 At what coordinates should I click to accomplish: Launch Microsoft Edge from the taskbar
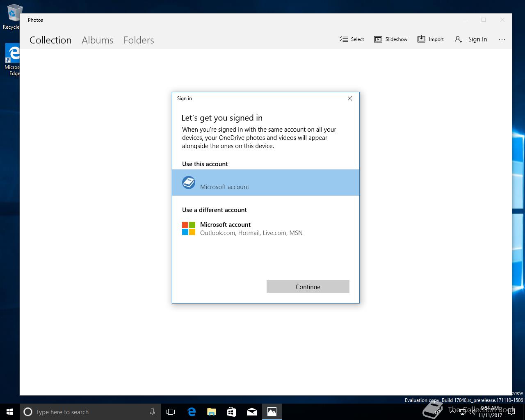[192, 412]
